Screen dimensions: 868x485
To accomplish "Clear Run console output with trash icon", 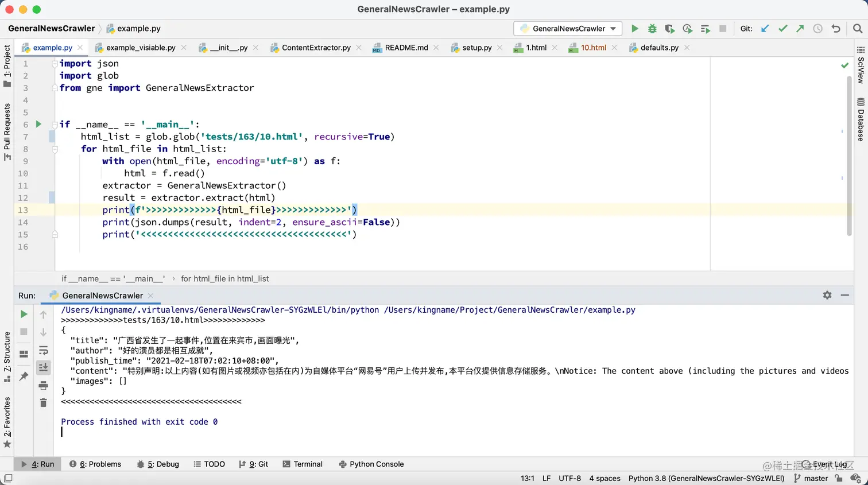I will click(x=43, y=403).
